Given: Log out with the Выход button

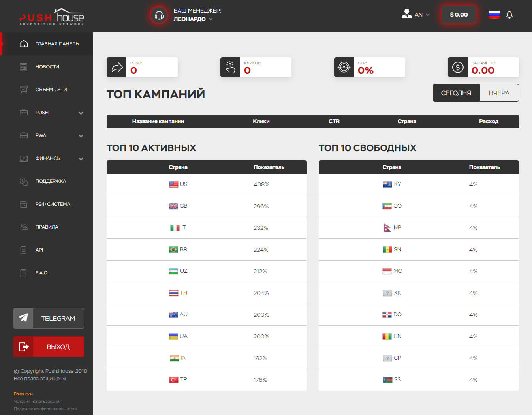Looking at the screenshot, I should point(49,347).
